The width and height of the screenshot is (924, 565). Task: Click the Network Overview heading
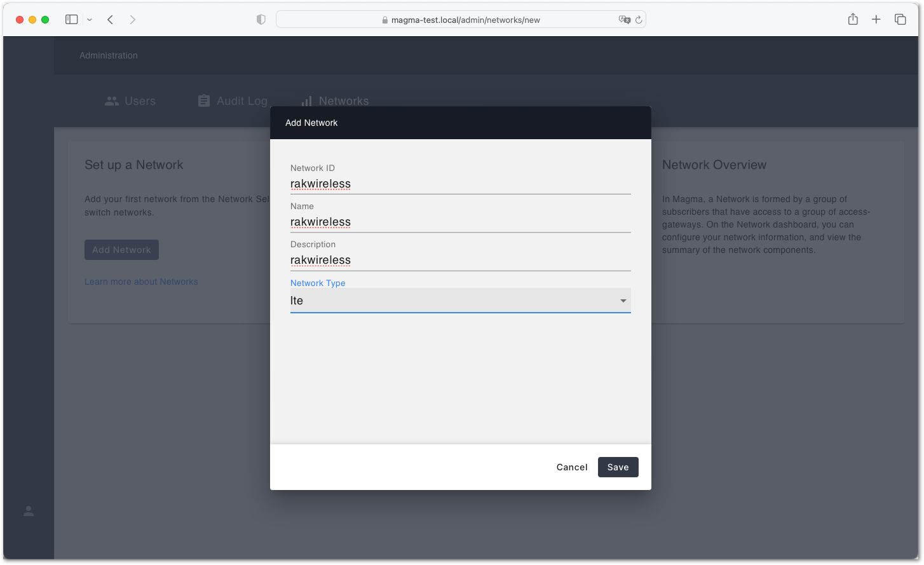coord(714,165)
